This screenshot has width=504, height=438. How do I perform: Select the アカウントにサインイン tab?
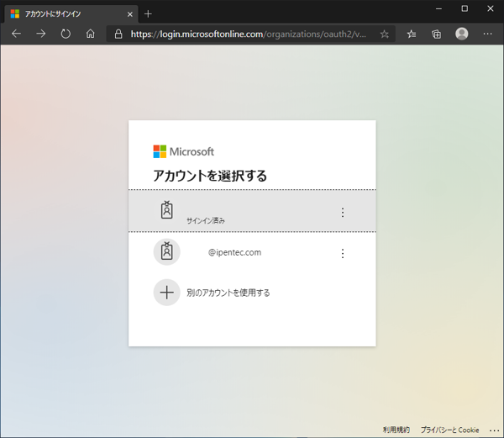click(71, 13)
